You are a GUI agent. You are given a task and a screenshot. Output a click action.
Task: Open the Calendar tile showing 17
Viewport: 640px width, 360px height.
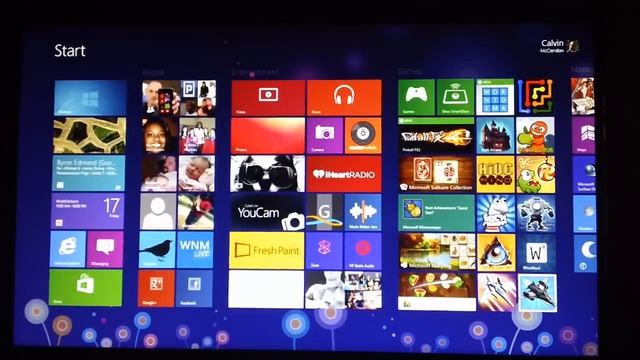(x=87, y=211)
